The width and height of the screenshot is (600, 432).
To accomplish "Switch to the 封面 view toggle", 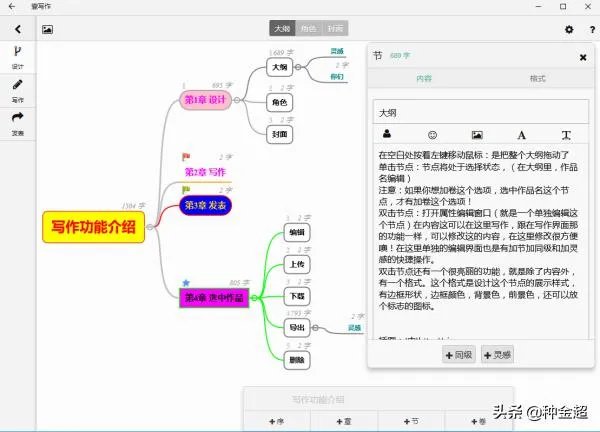I will click(x=335, y=29).
